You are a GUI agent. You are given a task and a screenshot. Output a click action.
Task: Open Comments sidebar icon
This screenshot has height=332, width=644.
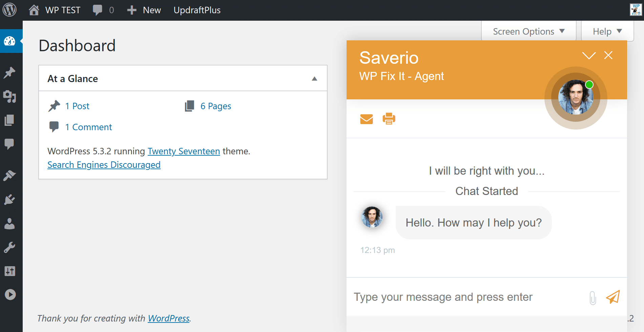9,144
